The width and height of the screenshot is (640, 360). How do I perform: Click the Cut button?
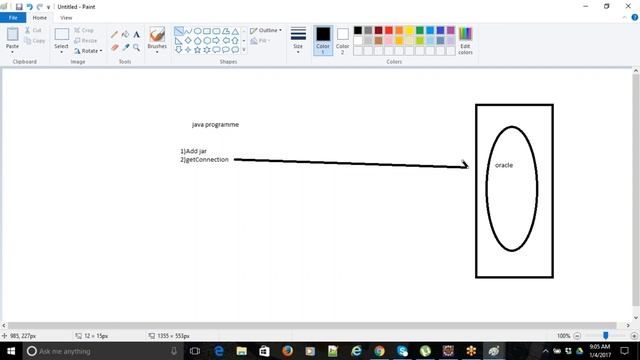33,30
